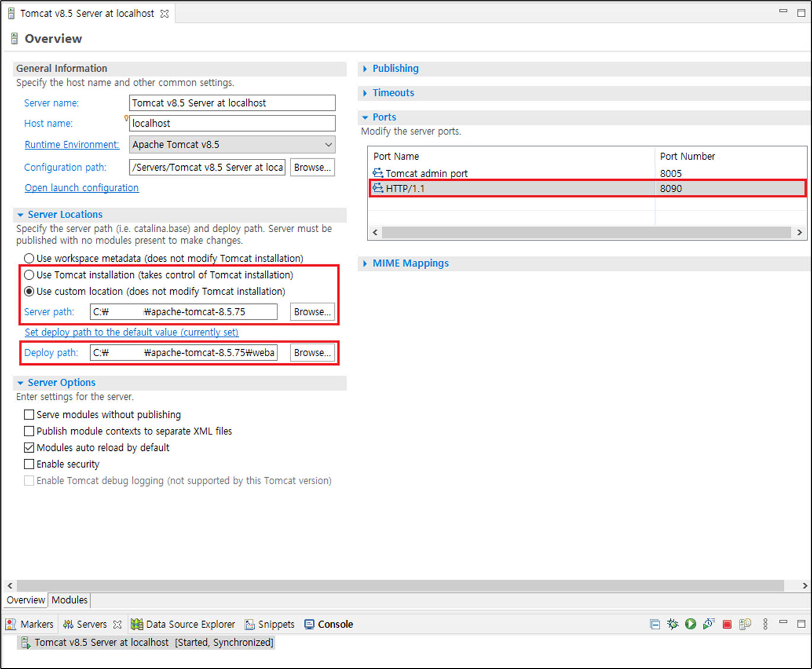The width and height of the screenshot is (812, 669).
Task: Click the Tomcat server icon in Servers list
Action: click(x=25, y=642)
